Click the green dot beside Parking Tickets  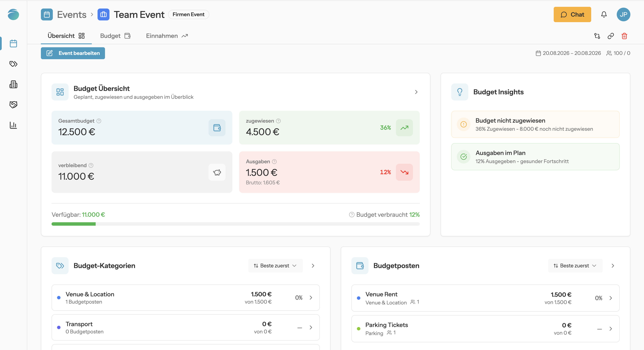coord(358,329)
